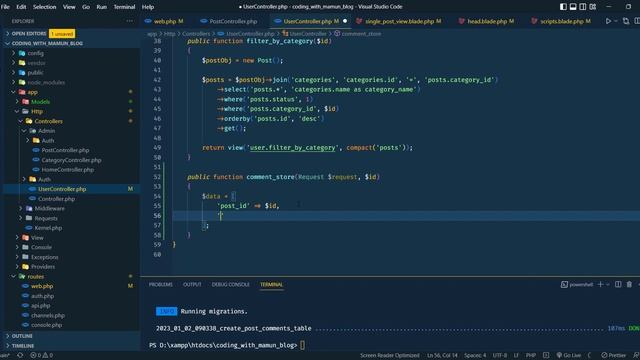Switch to head.blade.php editor tab
Screen dimensions: 640x360
[486, 21]
